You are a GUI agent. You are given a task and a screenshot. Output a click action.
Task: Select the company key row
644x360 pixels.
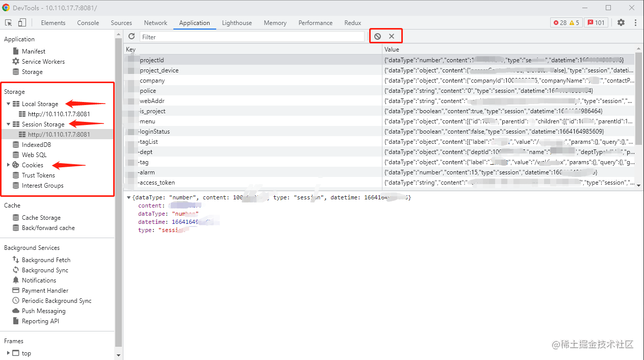tap(380, 81)
